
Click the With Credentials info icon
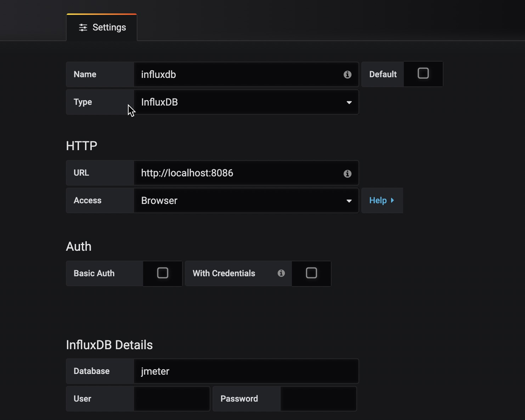(x=281, y=273)
